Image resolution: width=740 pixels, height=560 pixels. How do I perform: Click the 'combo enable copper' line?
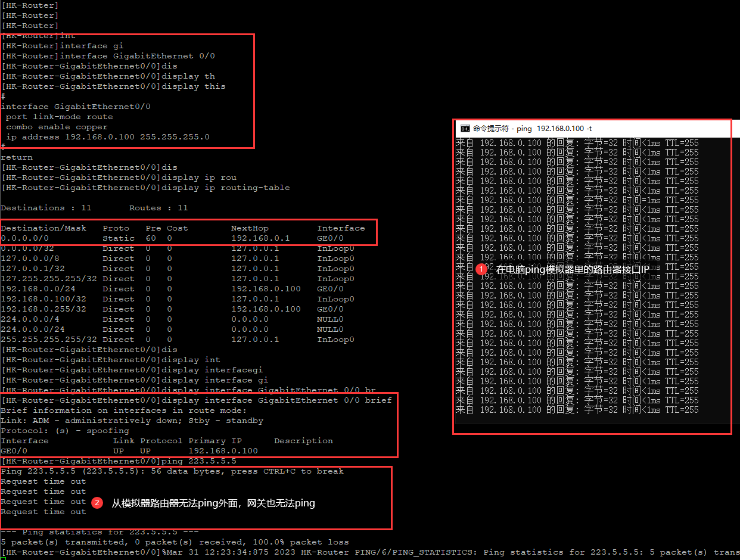click(x=57, y=127)
